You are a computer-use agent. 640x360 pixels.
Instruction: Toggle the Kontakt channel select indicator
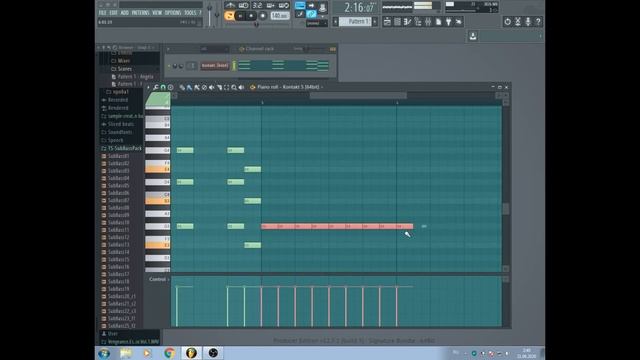pos(234,65)
